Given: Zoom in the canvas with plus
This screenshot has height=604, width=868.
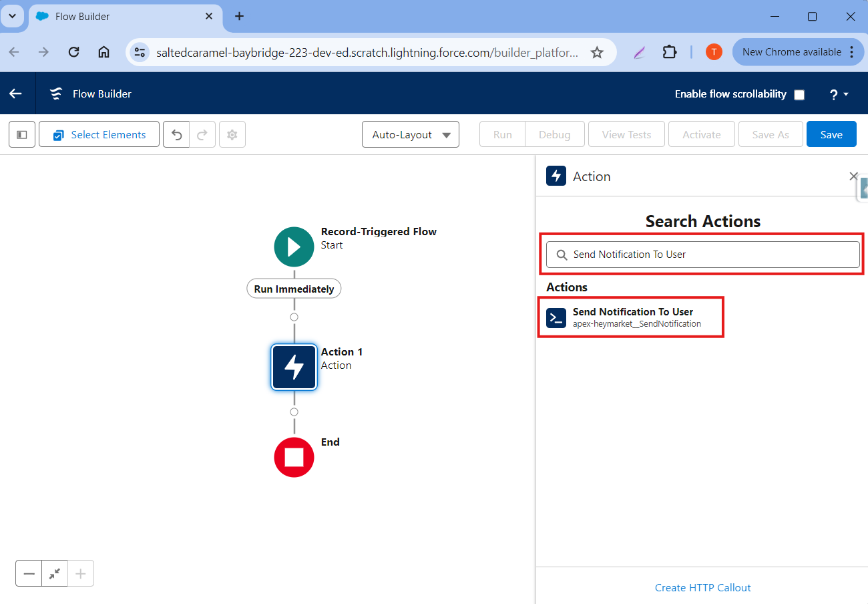Looking at the screenshot, I should pos(81,573).
